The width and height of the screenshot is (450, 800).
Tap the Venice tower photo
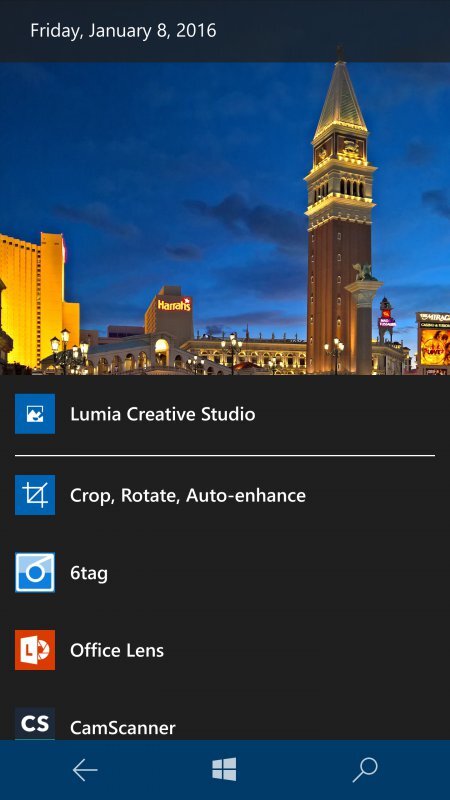pyautogui.click(x=225, y=218)
